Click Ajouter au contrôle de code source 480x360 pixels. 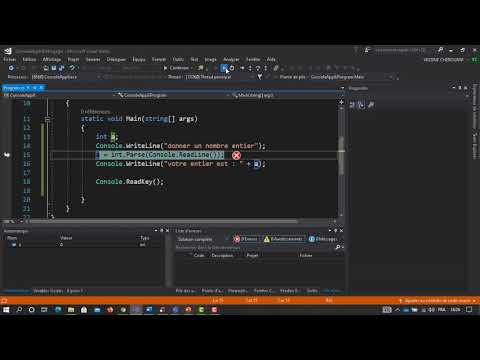click(x=437, y=300)
